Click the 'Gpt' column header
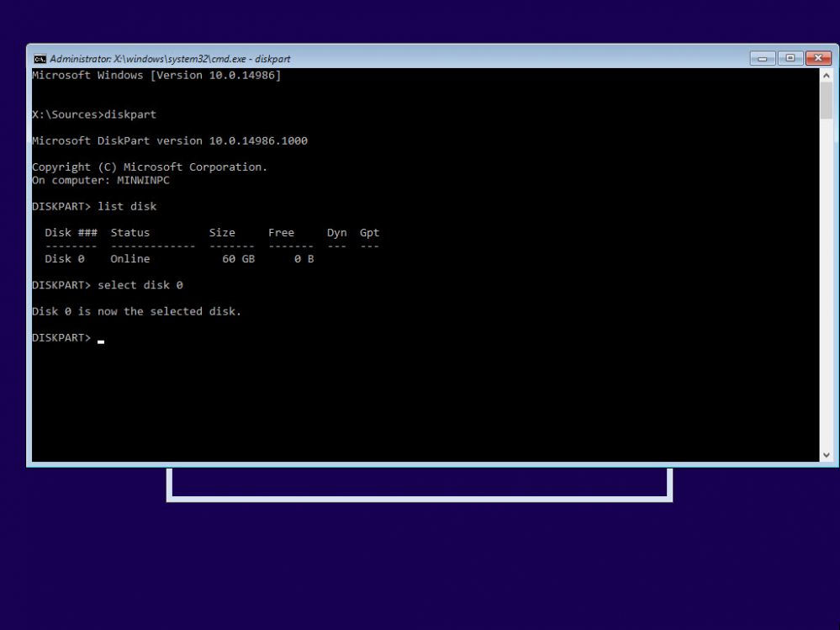This screenshot has height=630, width=840. pos(370,233)
